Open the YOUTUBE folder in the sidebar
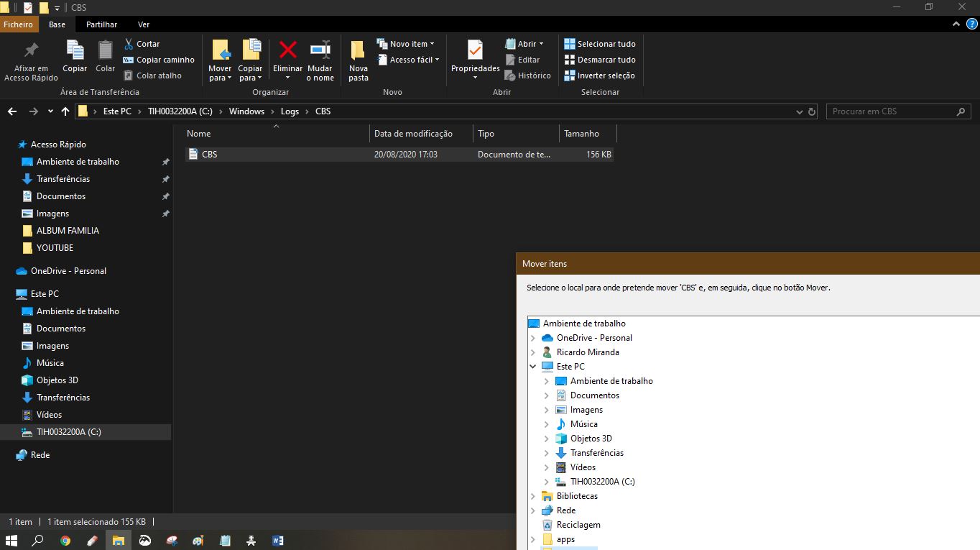The height and width of the screenshot is (550, 980). (55, 248)
